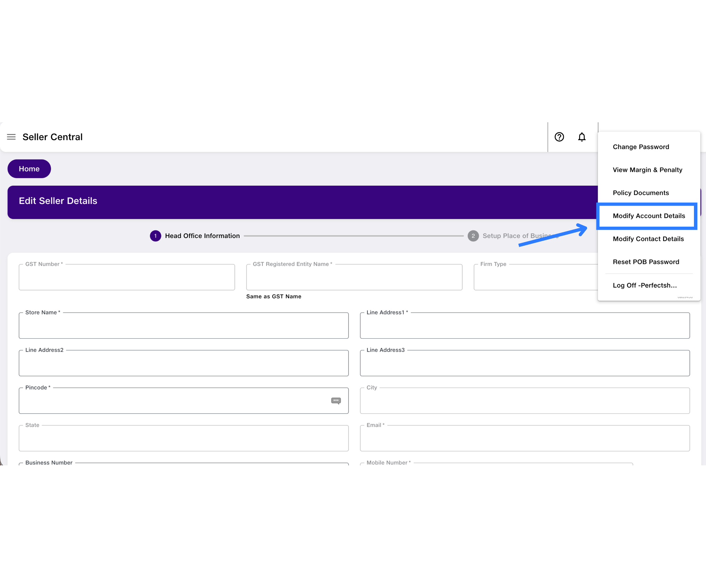Choose Modify Contact Details
706x588 pixels.
click(648, 239)
